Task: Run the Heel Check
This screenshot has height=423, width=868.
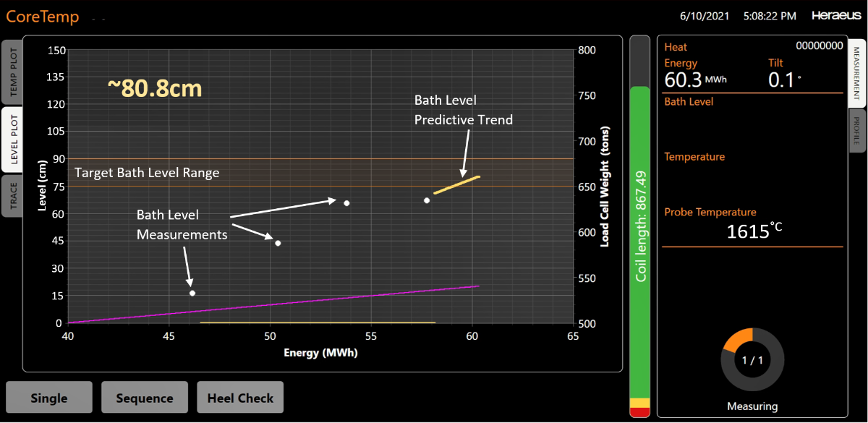Action: [240, 398]
